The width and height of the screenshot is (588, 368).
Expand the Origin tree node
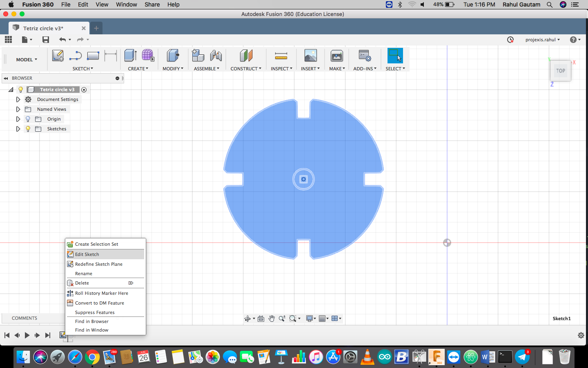[x=18, y=119]
